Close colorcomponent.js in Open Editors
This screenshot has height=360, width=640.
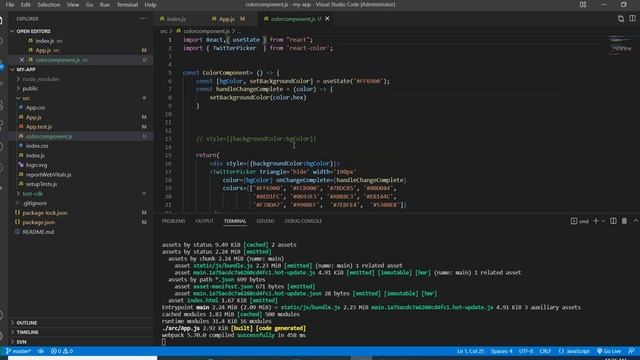(x=22, y=60)
